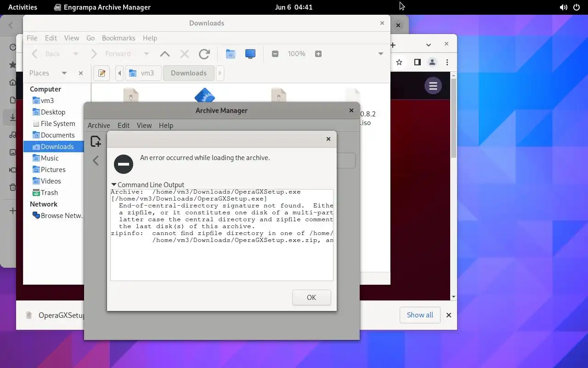Toggle the browser side panel icon

click(x=417, y=62)
